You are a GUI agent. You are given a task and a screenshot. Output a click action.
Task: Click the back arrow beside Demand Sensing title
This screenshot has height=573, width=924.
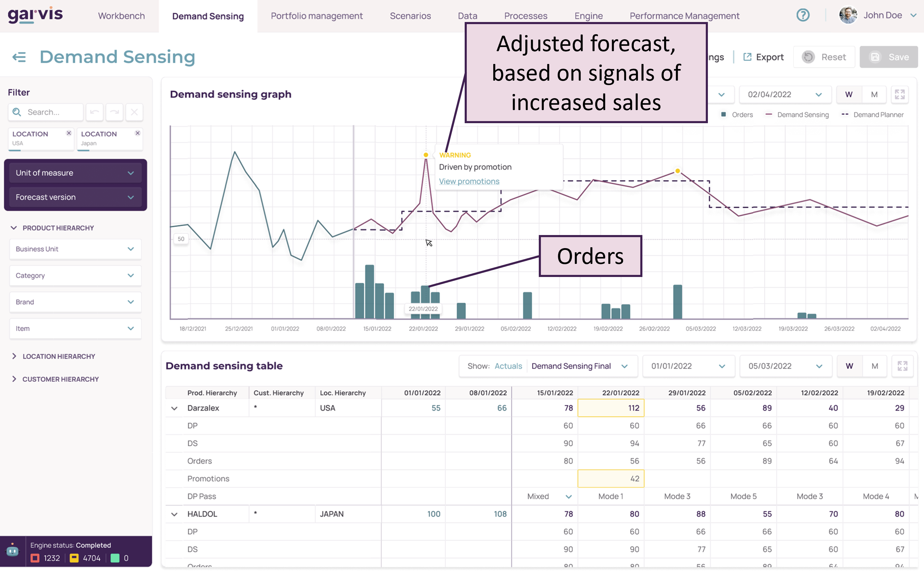18,57
